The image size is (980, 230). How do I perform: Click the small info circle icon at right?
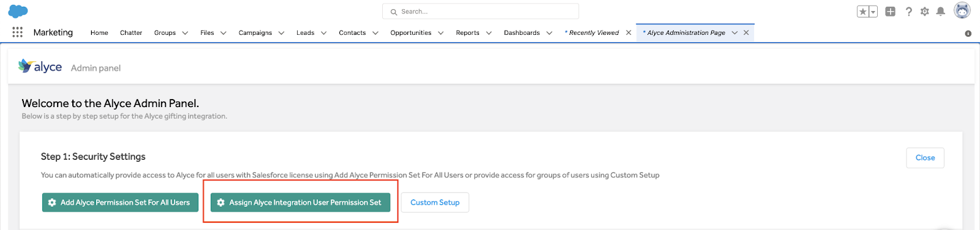[968, 34]
